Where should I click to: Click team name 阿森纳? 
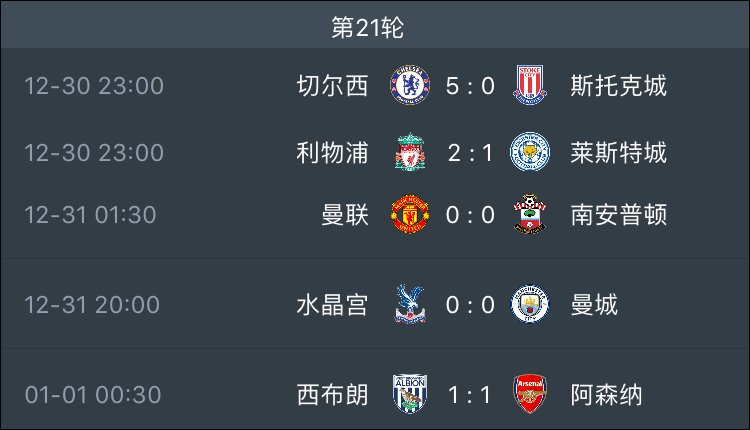pos(607,395)
